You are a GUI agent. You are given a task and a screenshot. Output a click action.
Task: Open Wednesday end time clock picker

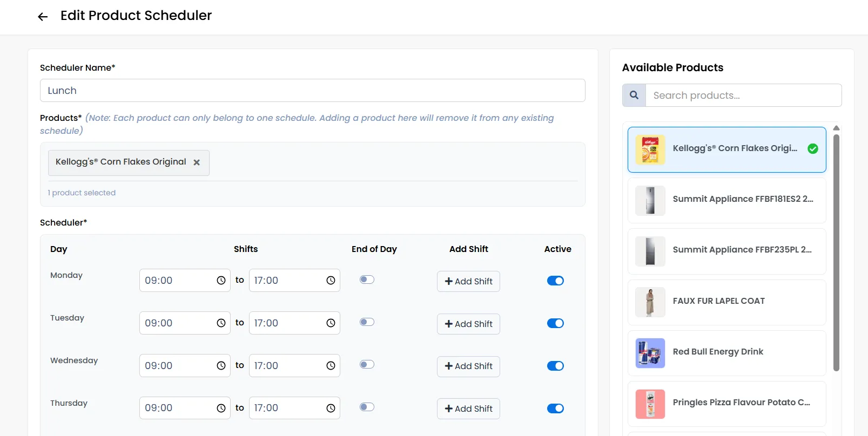click(331, 366)
